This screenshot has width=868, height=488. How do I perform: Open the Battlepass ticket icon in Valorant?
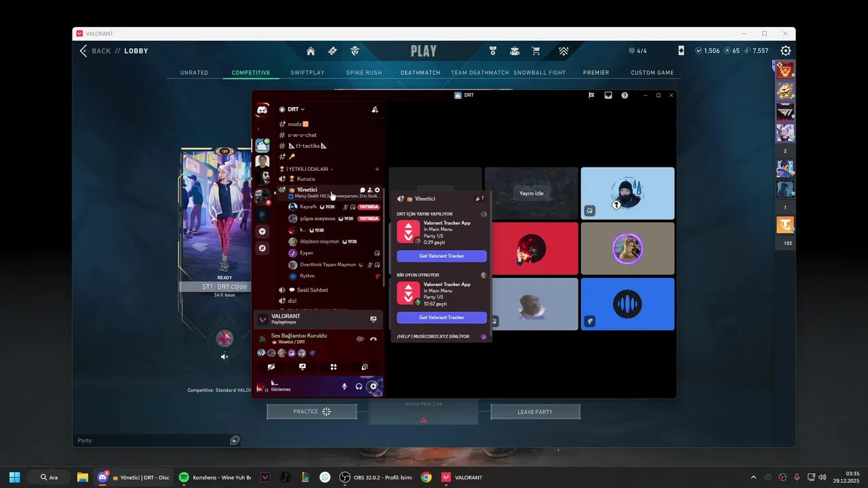[x=332, y=51]
